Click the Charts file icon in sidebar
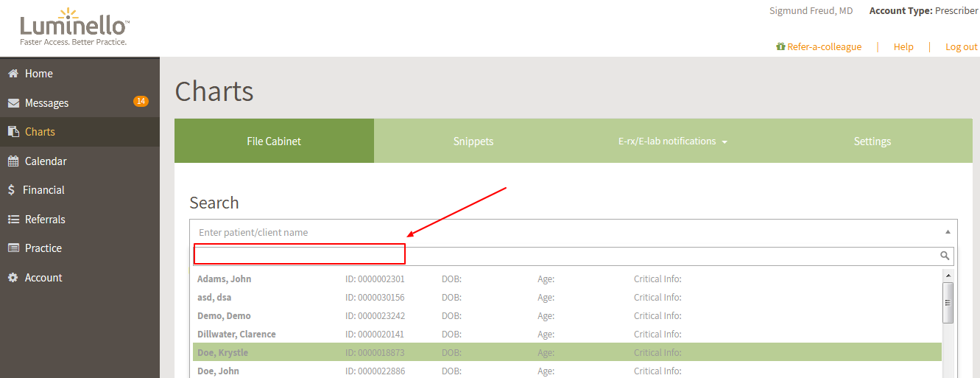The height and width of the screenshot is (378, 980). point(13,132)
